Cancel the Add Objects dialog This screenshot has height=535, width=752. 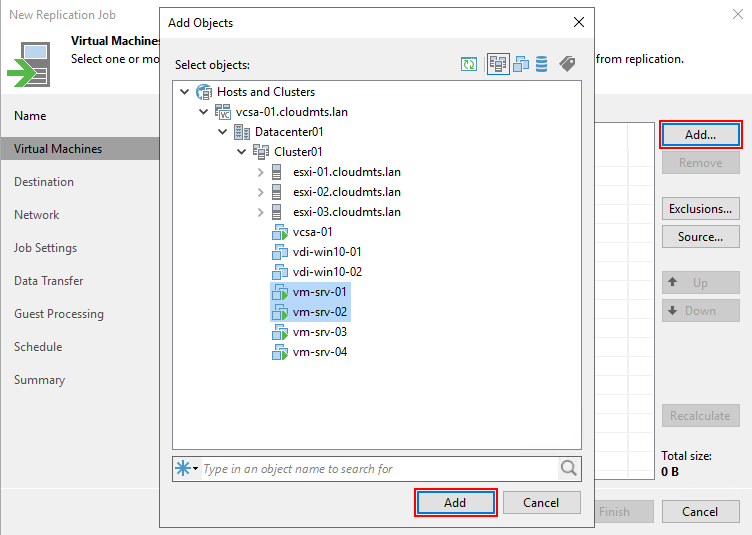[x=541, y=503]
